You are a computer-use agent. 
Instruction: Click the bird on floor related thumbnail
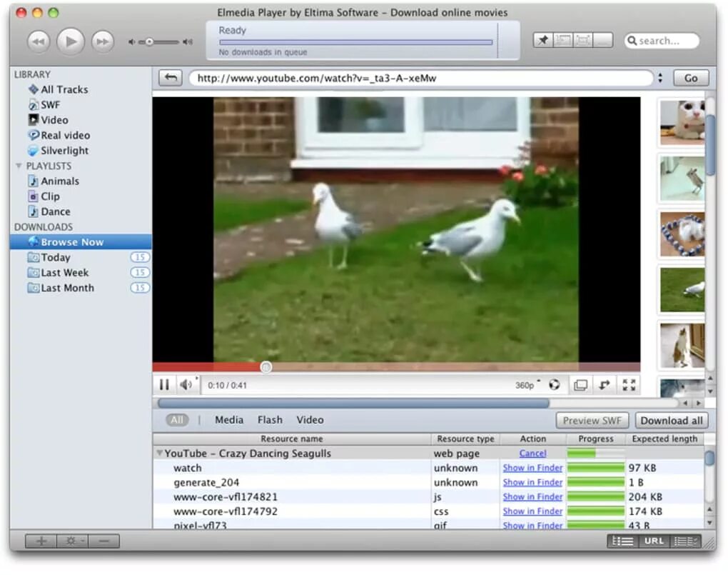682,179
